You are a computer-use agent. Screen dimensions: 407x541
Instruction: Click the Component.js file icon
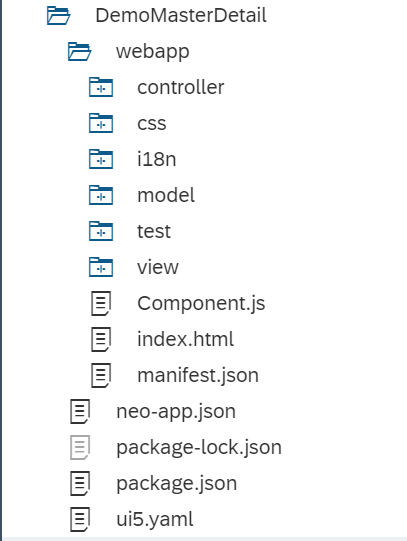[101, 303]
